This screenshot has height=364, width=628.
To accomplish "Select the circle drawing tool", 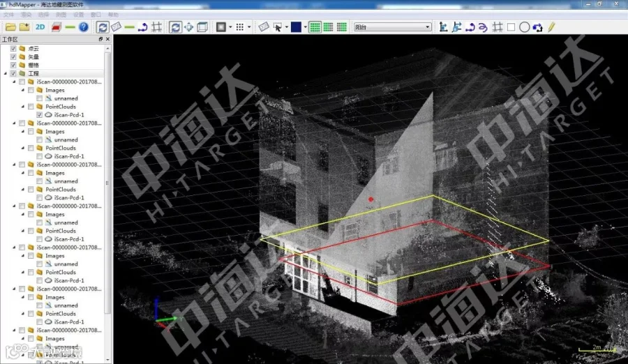I will tap(524, 27).
